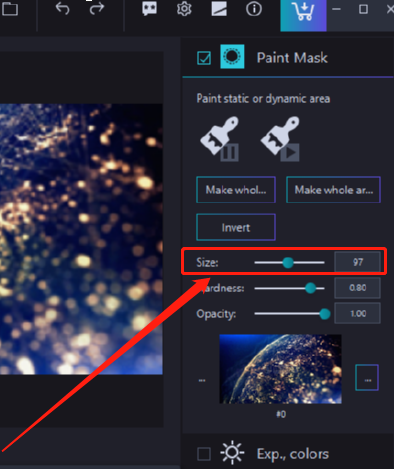The image size is (394, 469).
Task: Click the Size slider handle
Action: tap(288, 262)
